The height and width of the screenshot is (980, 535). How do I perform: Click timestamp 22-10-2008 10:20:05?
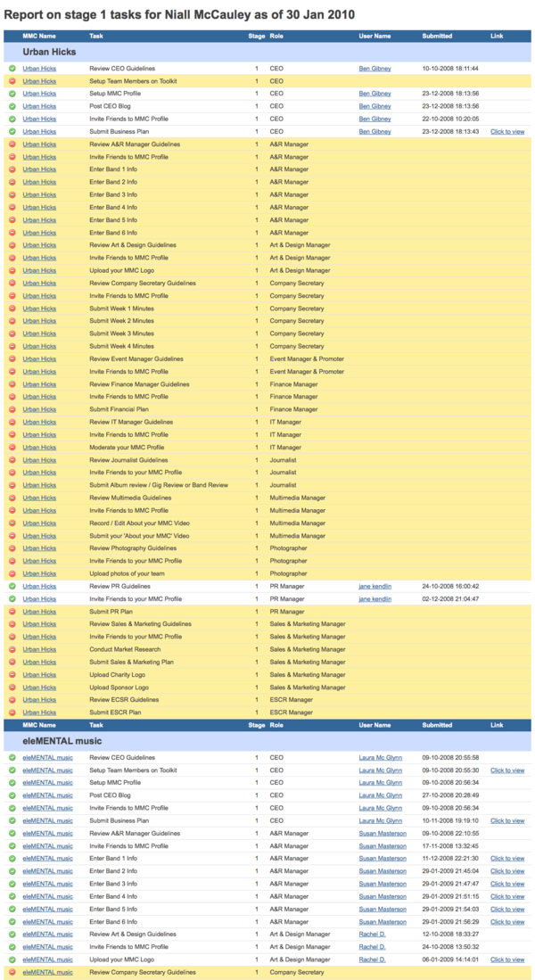click(x=450, y=119)
